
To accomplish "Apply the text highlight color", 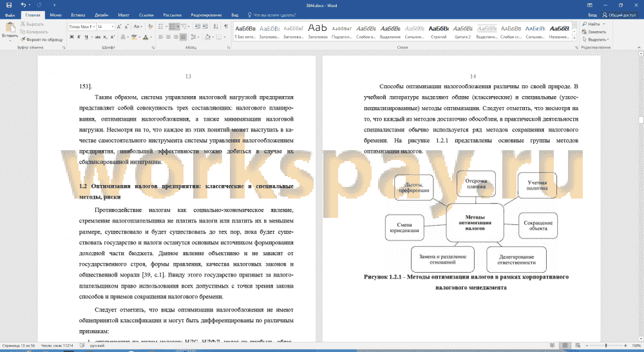I will pyautogui.click(x=133, y=37).
